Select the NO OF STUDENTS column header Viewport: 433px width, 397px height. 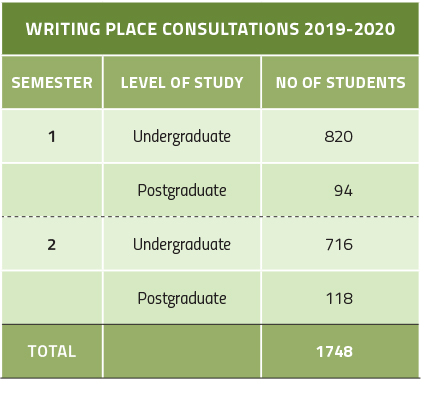(340, 83)
